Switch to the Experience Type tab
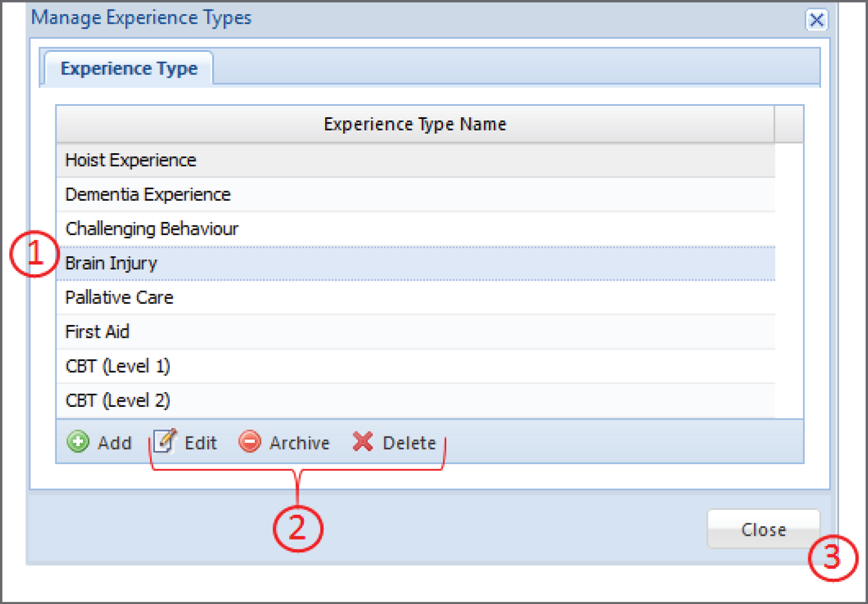Image resolution: width=868 pixels, height=604 pixels. (129, 68)
